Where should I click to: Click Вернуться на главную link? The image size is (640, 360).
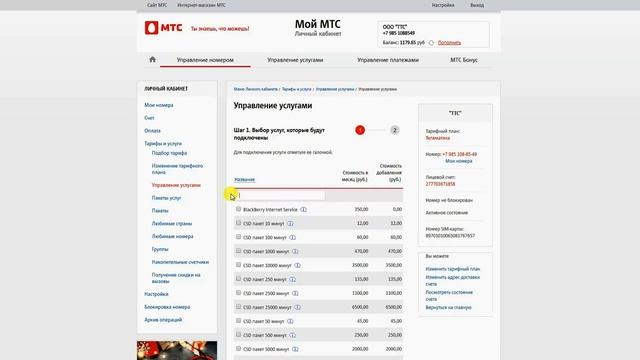point(448,307)
